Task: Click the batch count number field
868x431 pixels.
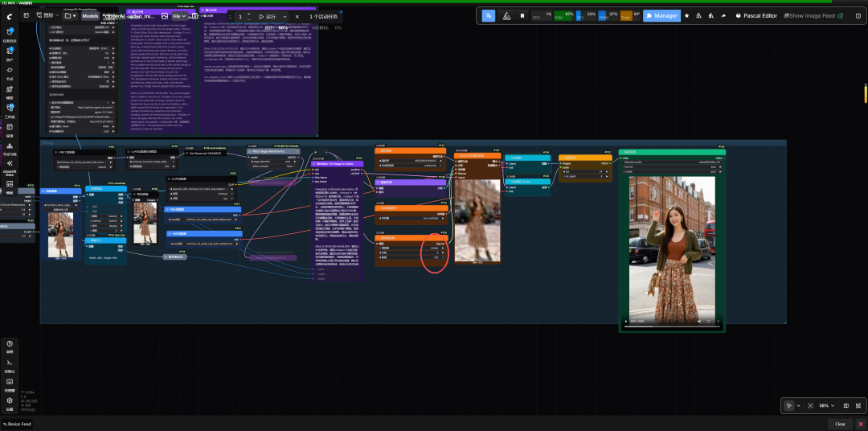Action: coord(240,17)
